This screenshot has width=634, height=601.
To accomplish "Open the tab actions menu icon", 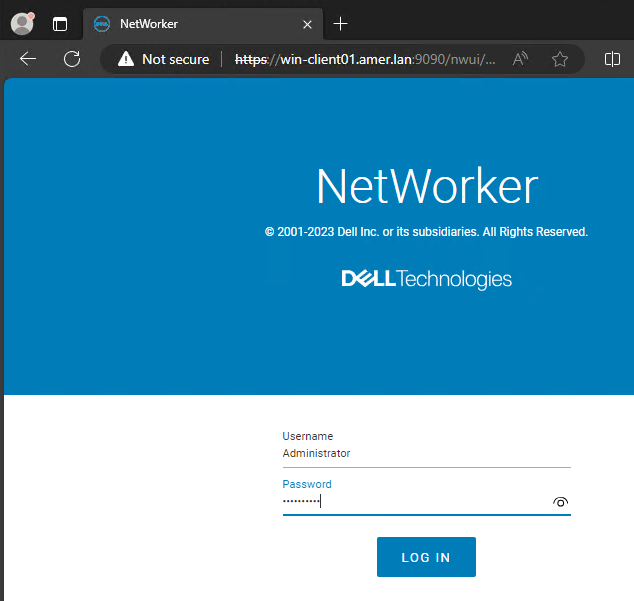I will click(x=60, y=24).
